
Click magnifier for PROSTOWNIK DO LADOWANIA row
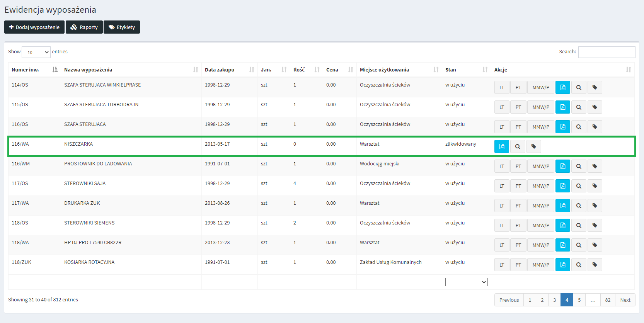tap(579, 166)
